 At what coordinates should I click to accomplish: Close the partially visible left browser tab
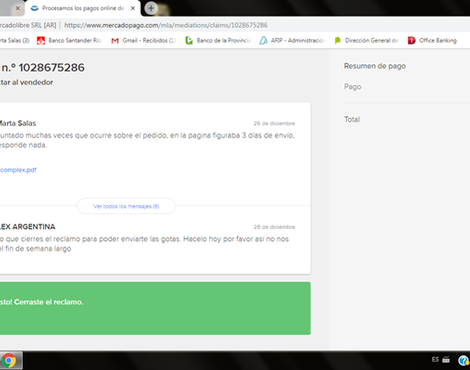(x=18, y=8)
